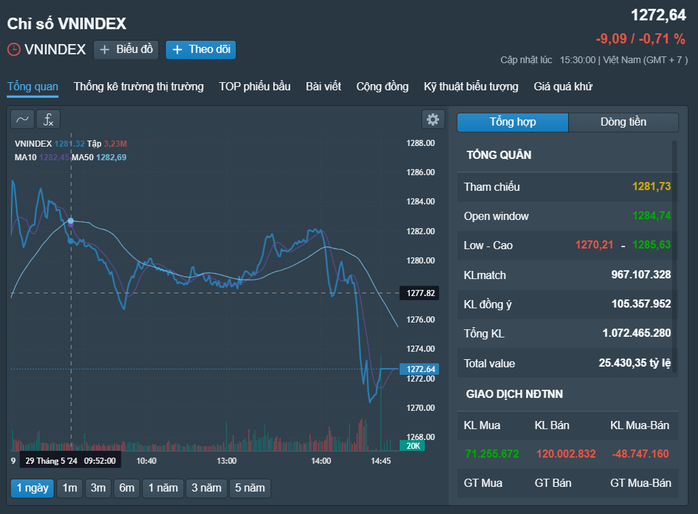Click the 14:45 time axis label
This screenshot has width=698, height=514.
coord(381,461)
